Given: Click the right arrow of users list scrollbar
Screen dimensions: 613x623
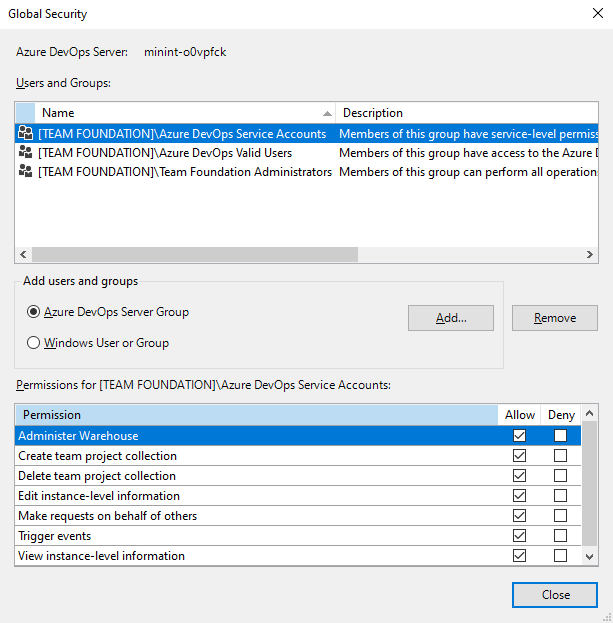Looking at the screenshot, I should point(590,254).
